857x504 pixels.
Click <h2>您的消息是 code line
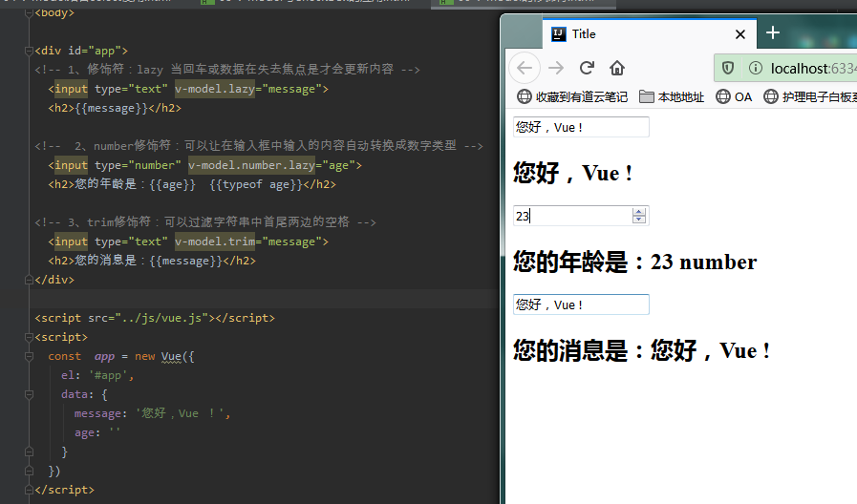pyautogui.click(x=152, y=261)
